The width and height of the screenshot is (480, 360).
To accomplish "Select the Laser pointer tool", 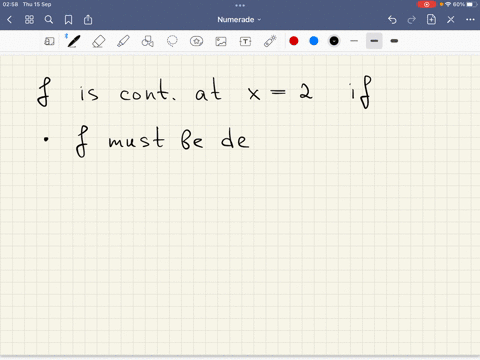I will click(270, 41).
